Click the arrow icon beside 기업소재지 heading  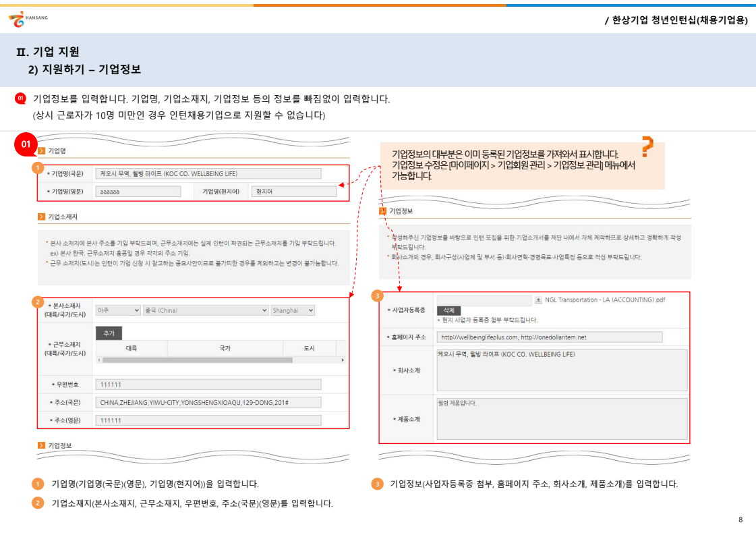(42, 217)
